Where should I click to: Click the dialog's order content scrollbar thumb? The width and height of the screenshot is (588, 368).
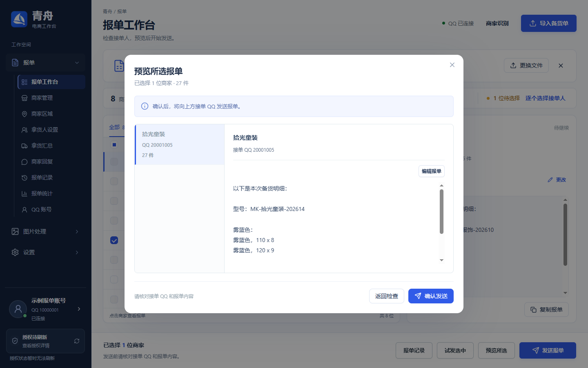click(441, 211)
